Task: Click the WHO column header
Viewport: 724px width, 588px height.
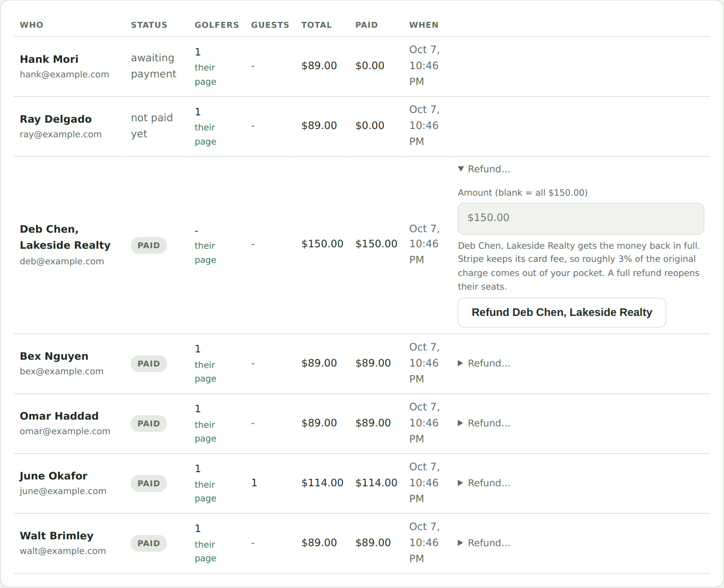Action: tap(32, 25)
